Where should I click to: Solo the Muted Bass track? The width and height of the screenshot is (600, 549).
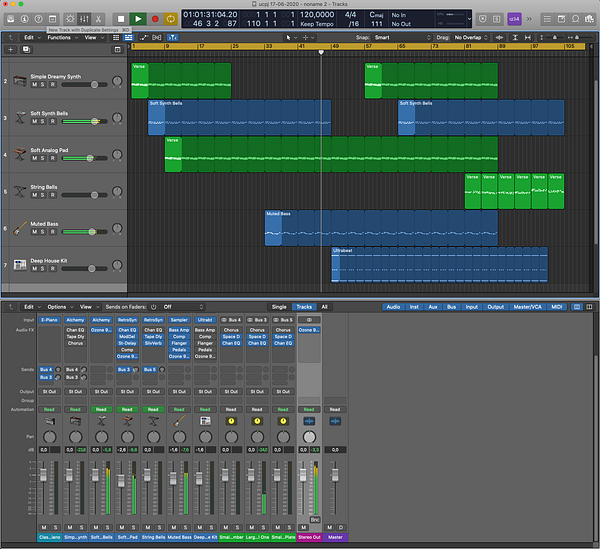pos(44,233)
